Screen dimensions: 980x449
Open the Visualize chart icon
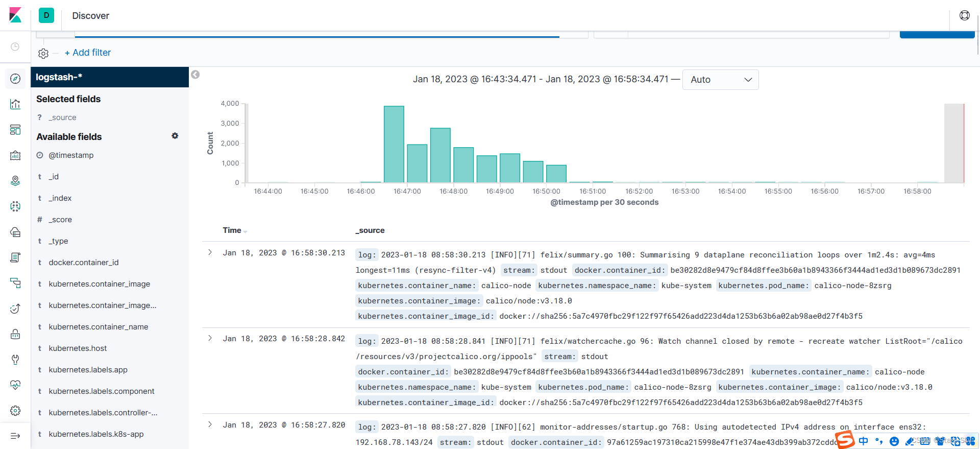(15, 104)
